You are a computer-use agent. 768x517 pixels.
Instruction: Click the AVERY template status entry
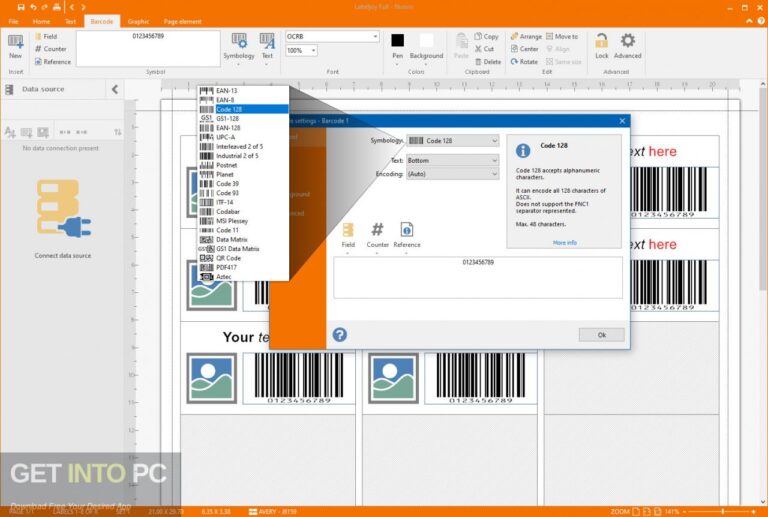[x=273, y=512]
